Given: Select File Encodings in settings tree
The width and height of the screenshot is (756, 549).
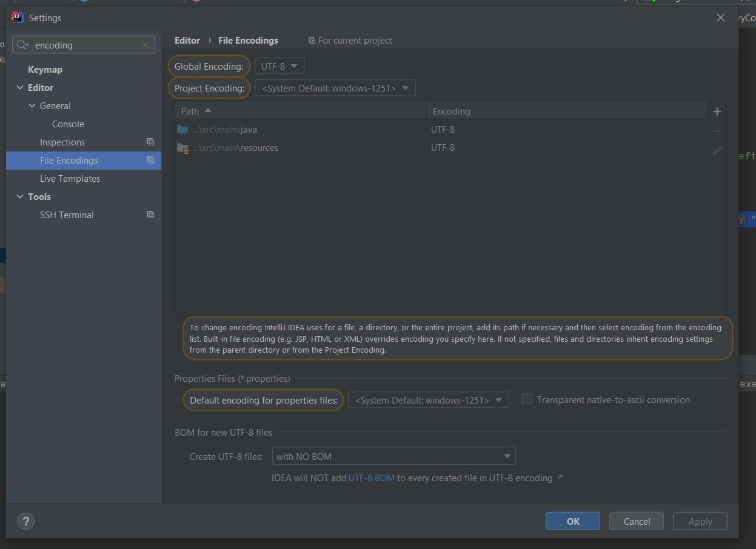Looking at the screenshot, I should (84, 161).
